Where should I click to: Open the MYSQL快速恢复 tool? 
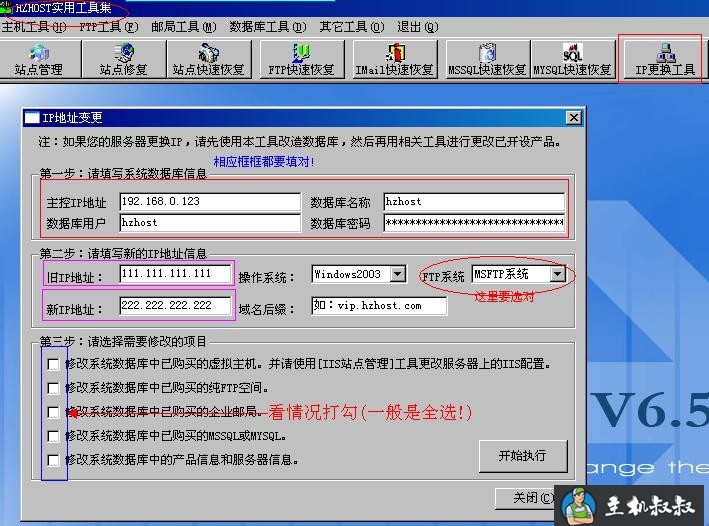pyautogui.click(x=572, y=60)
